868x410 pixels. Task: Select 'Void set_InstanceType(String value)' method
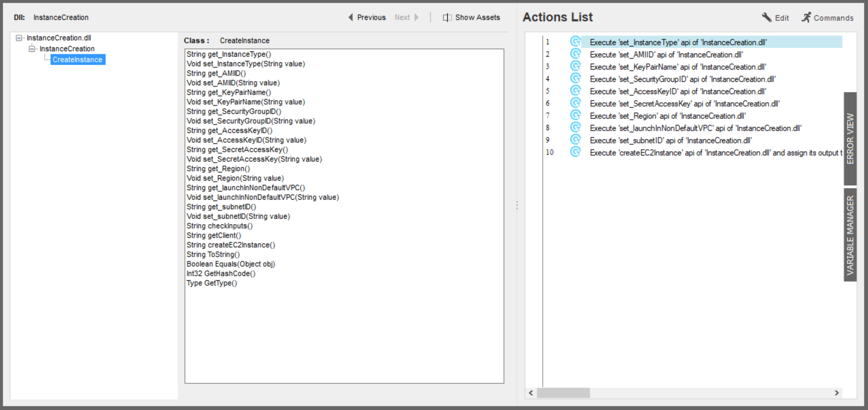[x=246, y=64]
